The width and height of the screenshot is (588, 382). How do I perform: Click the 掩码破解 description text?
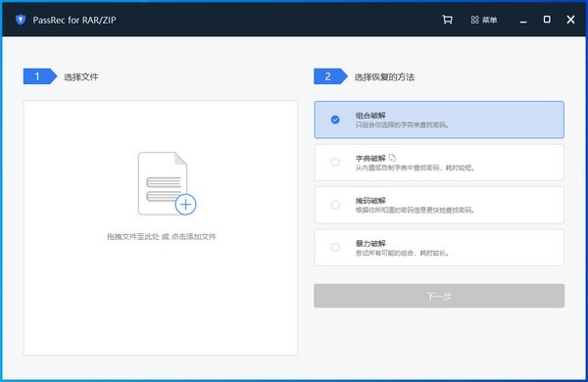[415, 210]
